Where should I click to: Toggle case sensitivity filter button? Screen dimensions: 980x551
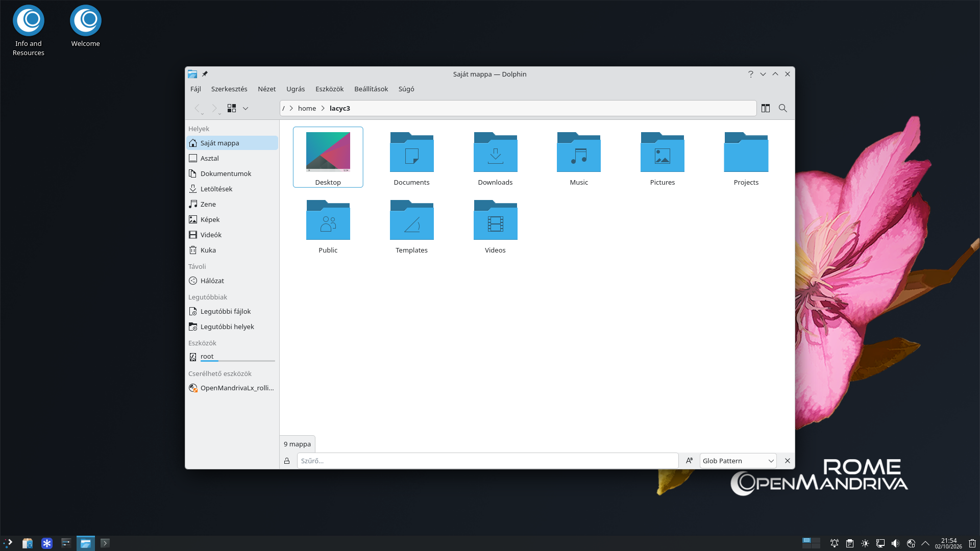689,461
